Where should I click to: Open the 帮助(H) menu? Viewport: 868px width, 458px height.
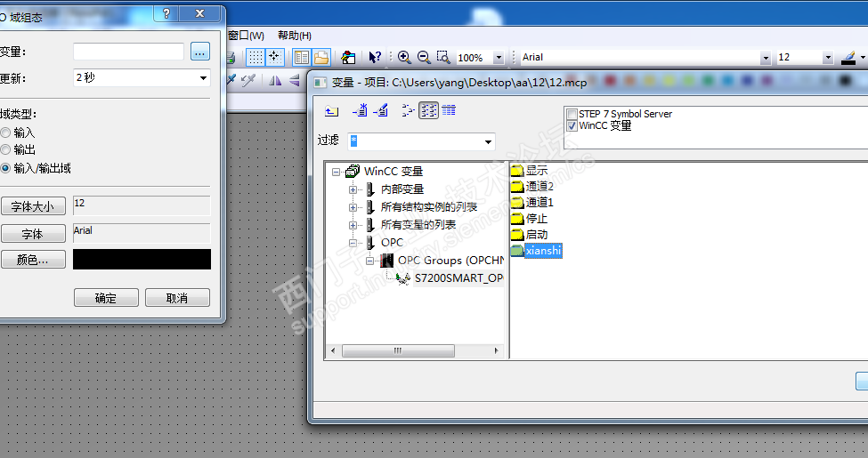pos(295,36)
